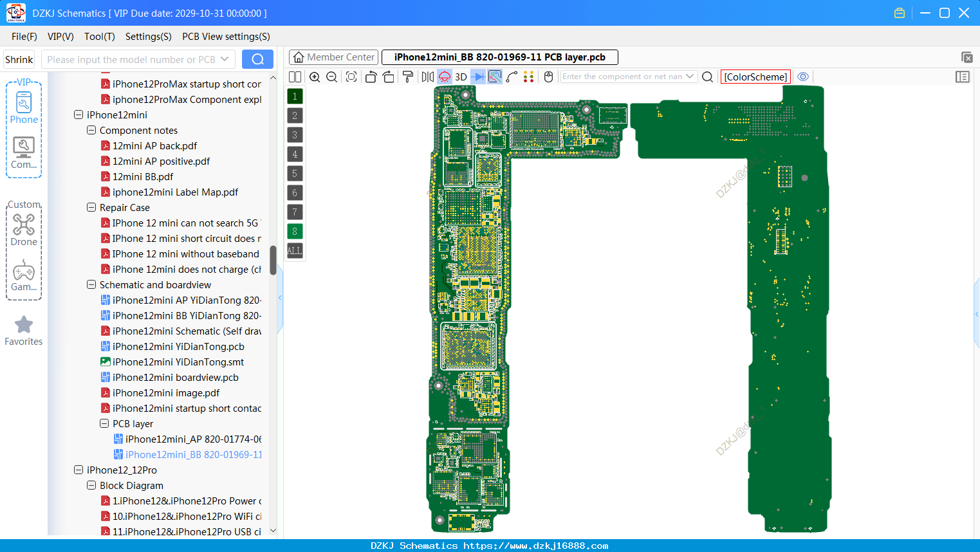Show PCB layer 8
The width and height of the screenshot is (980, 552).
pos(295,232)
